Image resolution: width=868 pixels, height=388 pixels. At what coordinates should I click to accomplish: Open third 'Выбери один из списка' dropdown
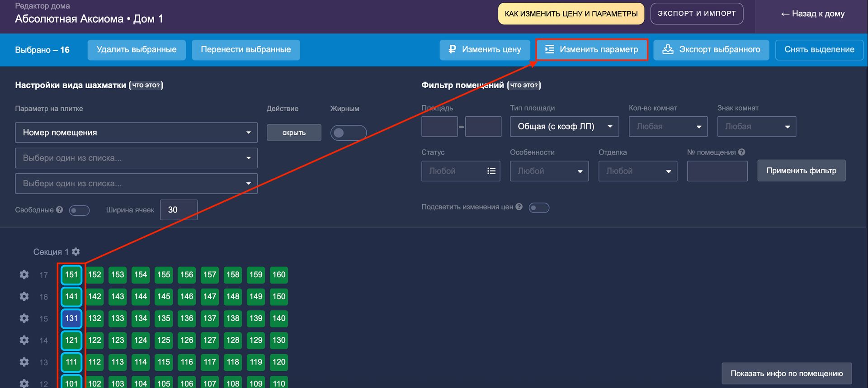pyautogui.click(x=136, y=184)
